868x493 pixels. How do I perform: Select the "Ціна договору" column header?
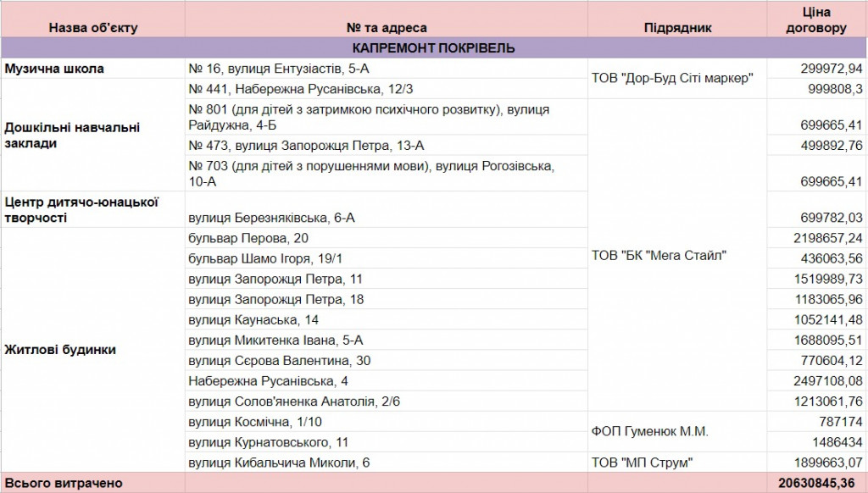[816, 19]
